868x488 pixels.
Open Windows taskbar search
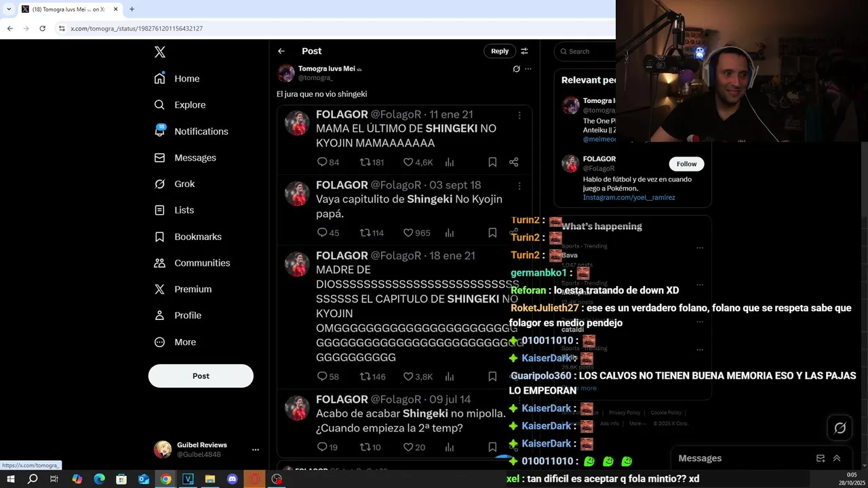click(x=33, y=479)
